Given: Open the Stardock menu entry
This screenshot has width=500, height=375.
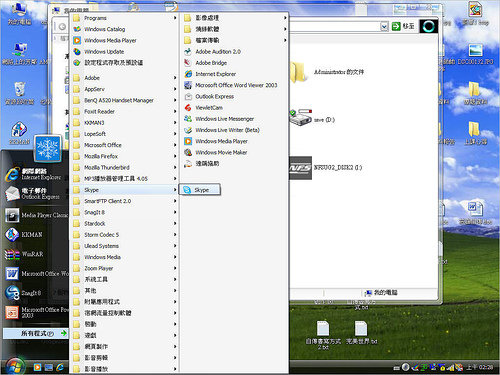Looking at the screenshot, I should coord(124,223).
